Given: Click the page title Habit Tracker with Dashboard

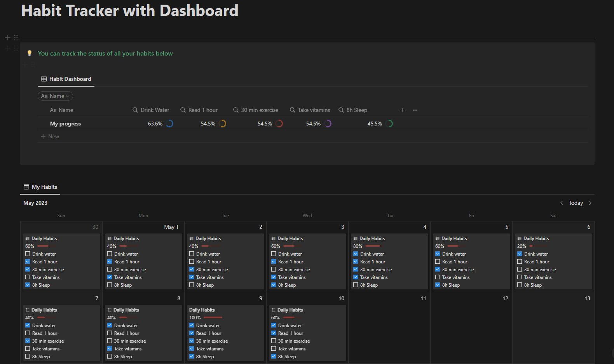Looking at the screenshot, I should click(130, 10).
